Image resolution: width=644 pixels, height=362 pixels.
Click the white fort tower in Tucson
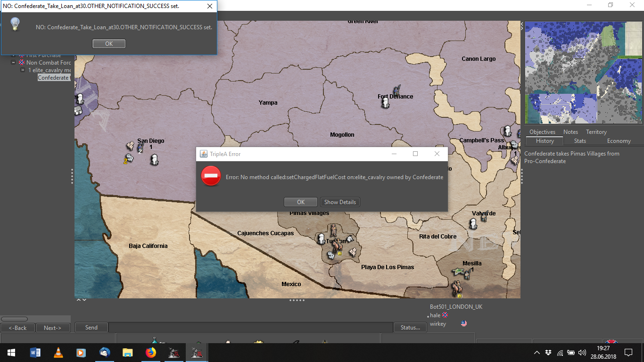(322, 239)
